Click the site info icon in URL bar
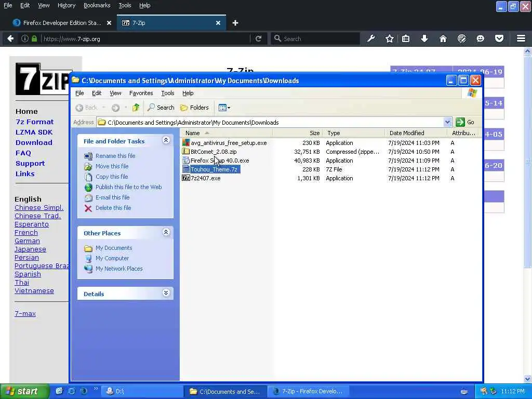 pos(25,38)
